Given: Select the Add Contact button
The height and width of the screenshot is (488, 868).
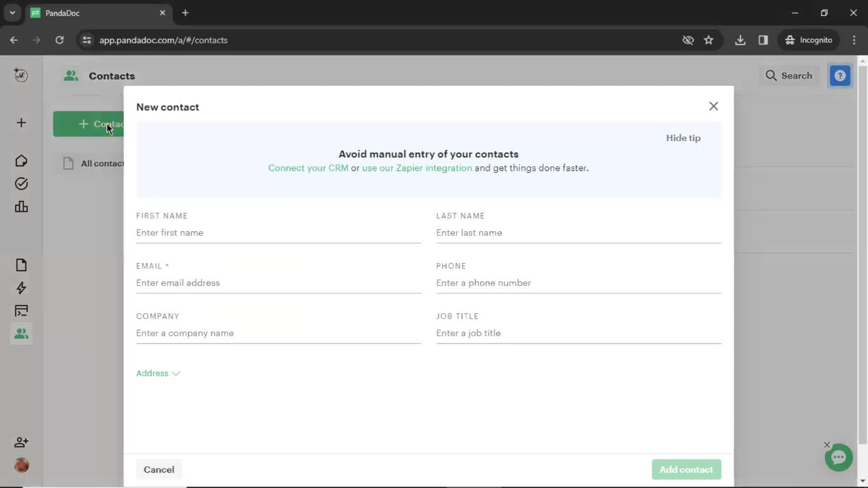Looking at the screenshot, I should point(685,469).
